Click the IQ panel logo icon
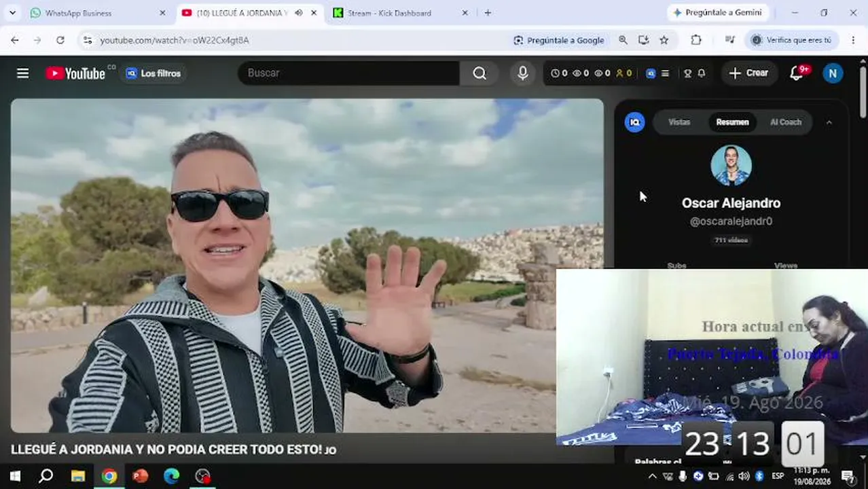Viewport: 868px width, 489px height. [x=634, y=122]
